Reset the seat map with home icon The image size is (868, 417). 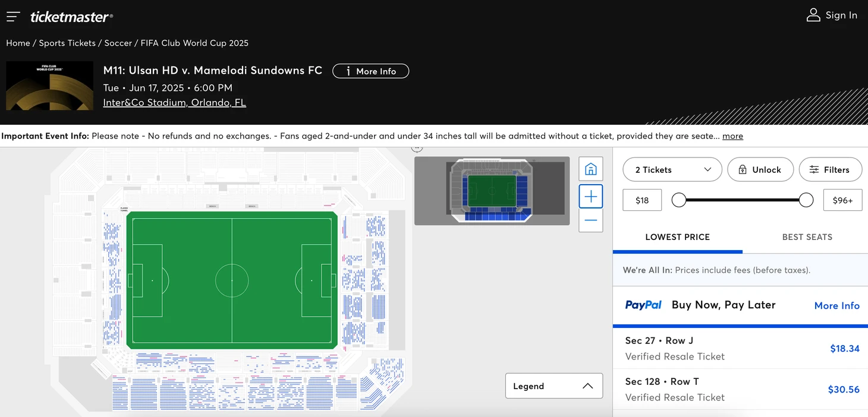click(x=590, y=169)
